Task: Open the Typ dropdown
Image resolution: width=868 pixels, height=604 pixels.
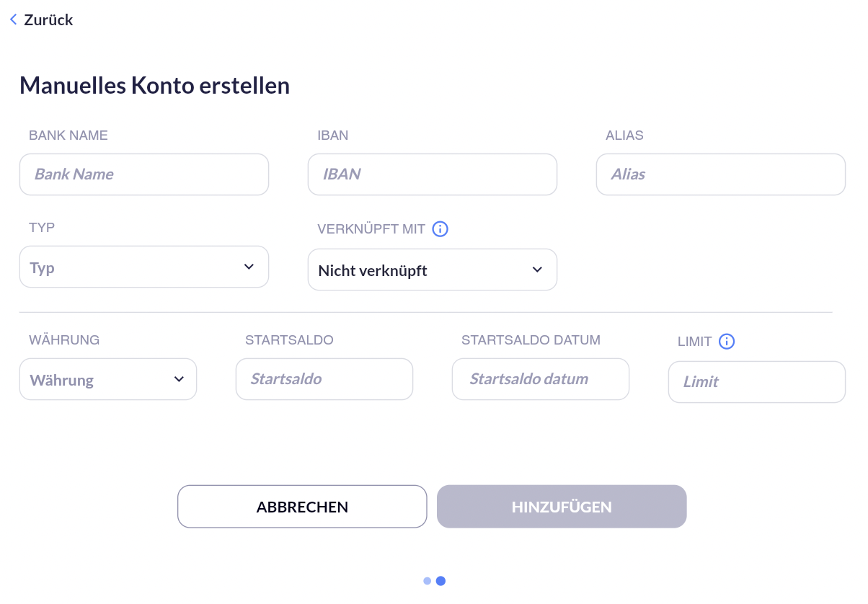Action: click(144, 267)
